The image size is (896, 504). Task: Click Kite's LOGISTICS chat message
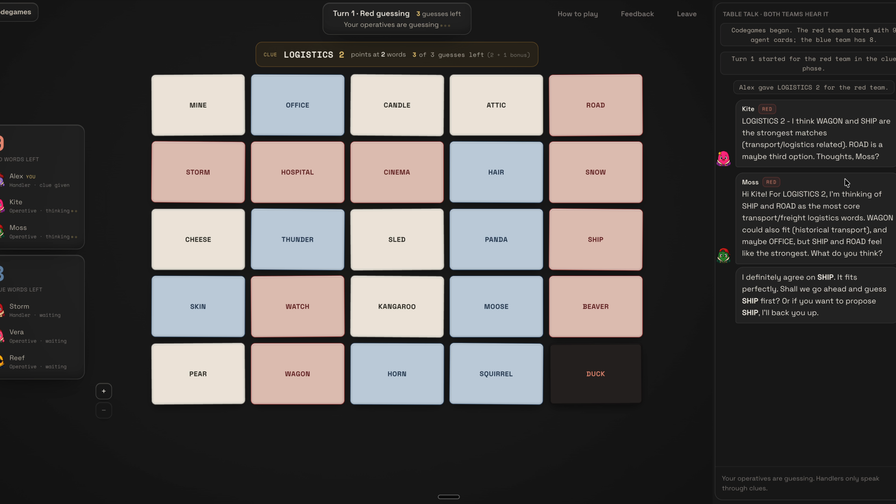click(x=815, y=133)
